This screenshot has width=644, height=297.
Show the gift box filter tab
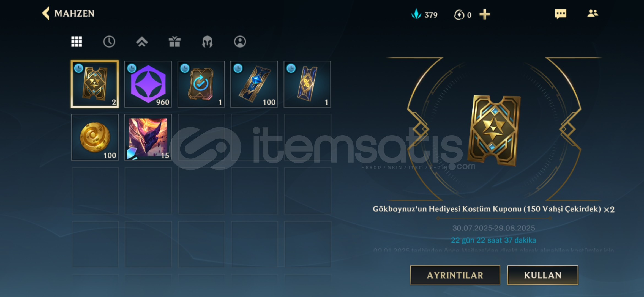coord(174,42)
